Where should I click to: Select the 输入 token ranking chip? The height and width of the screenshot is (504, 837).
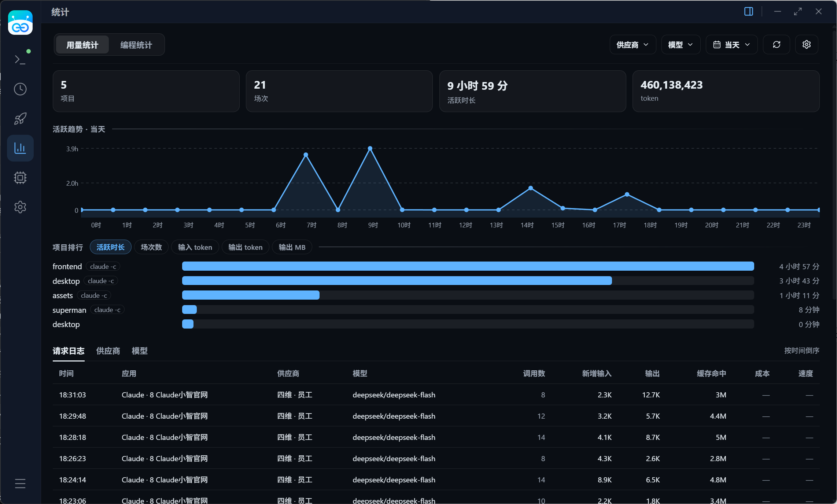(x=195, y=247)
